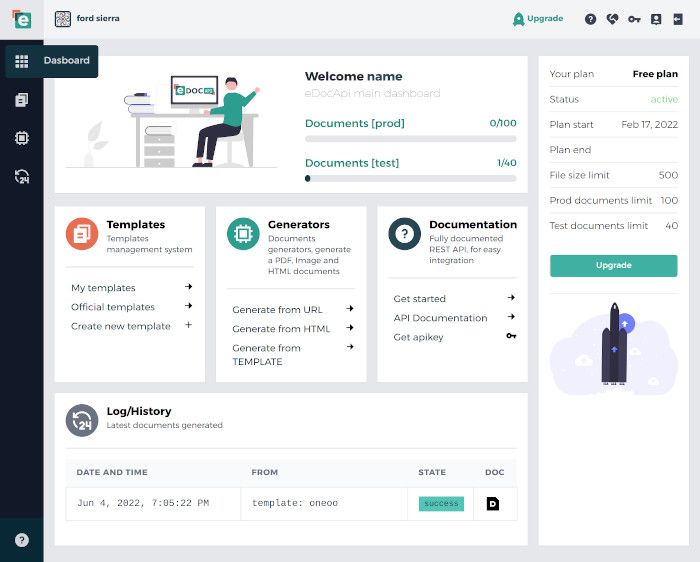Click the Welcome name heading
The width and height of the screenshot is (700, 562).
pos(354,76)
